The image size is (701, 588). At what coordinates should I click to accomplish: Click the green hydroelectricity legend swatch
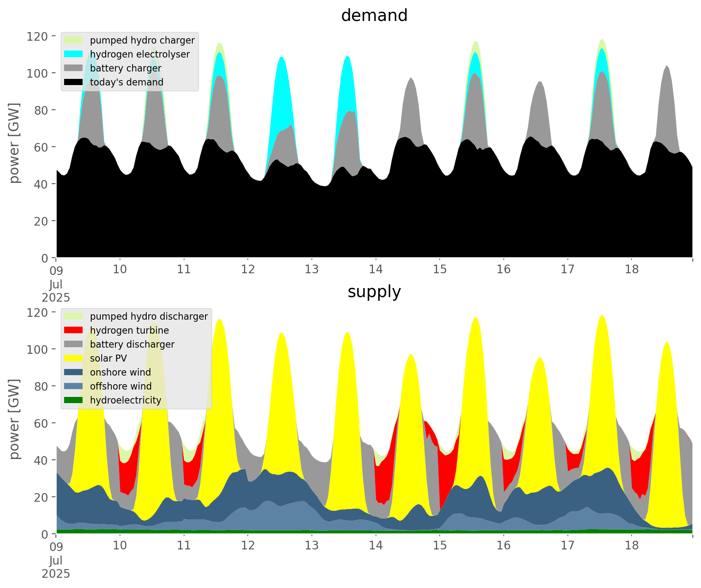(x=73, y=400)
